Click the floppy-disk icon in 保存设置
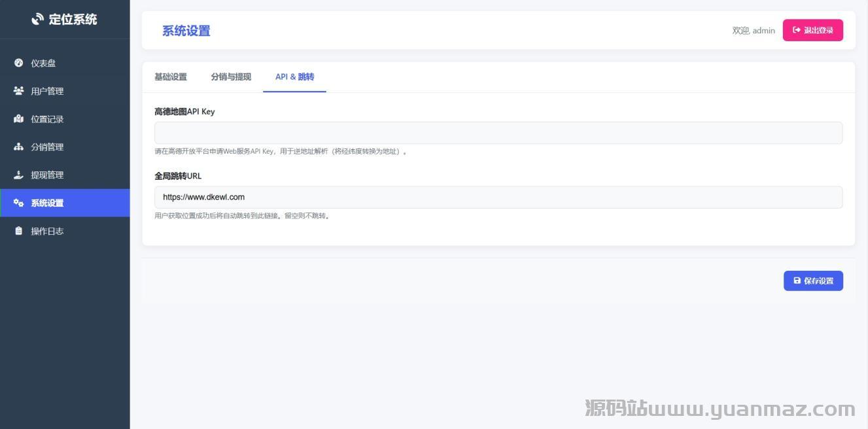The image size is (868, 429). pyautogui.click(x=797, y=281)
